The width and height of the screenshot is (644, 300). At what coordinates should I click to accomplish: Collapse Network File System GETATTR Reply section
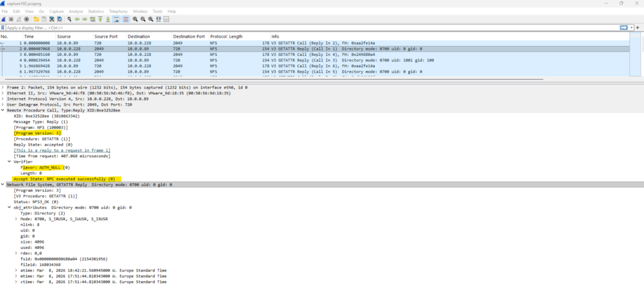3,185
